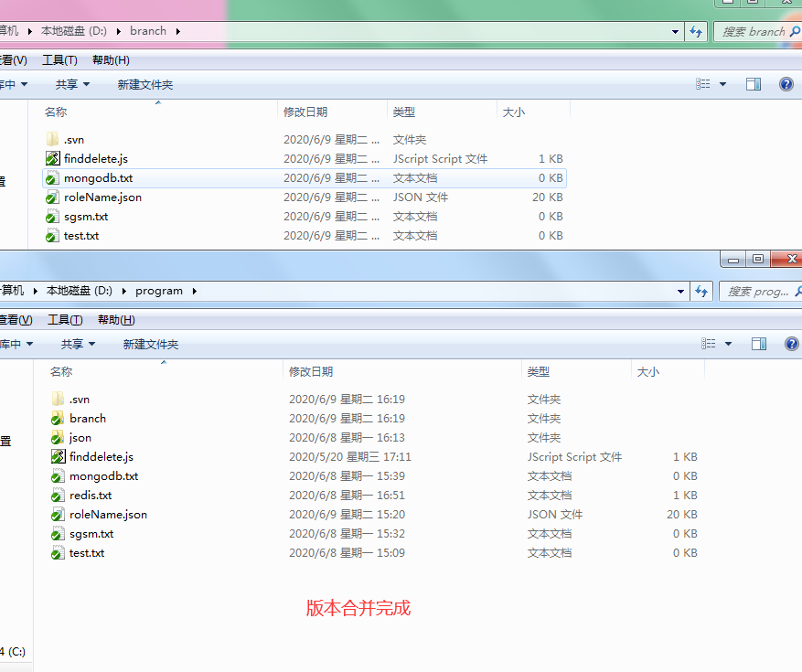Click the finddelete.js icon in branch window
802x672 pixels.
coord(53,159)
